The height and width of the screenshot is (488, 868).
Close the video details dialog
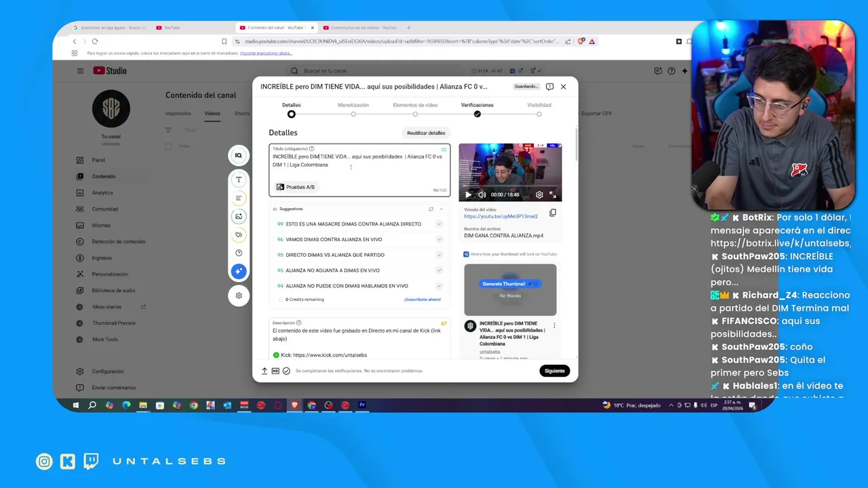tap(563, 87)
